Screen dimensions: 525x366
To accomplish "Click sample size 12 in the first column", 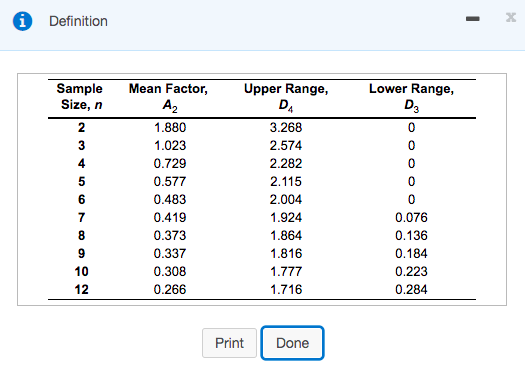I will tap(81, 290).
